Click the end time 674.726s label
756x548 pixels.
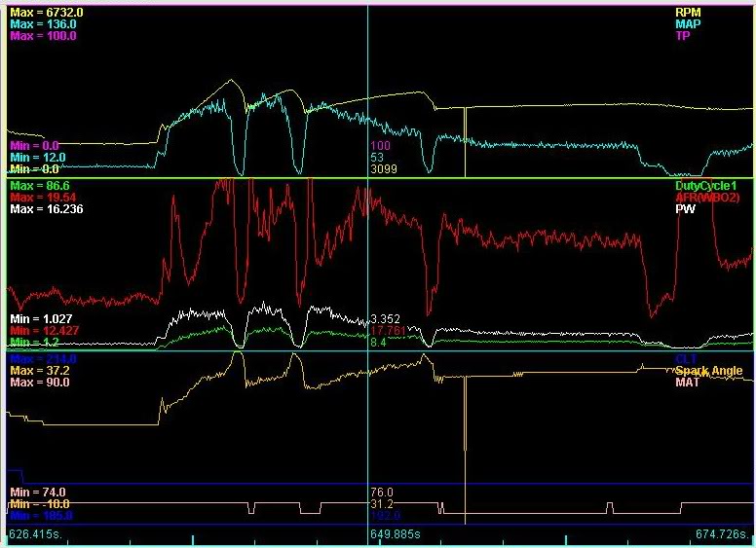723,534
